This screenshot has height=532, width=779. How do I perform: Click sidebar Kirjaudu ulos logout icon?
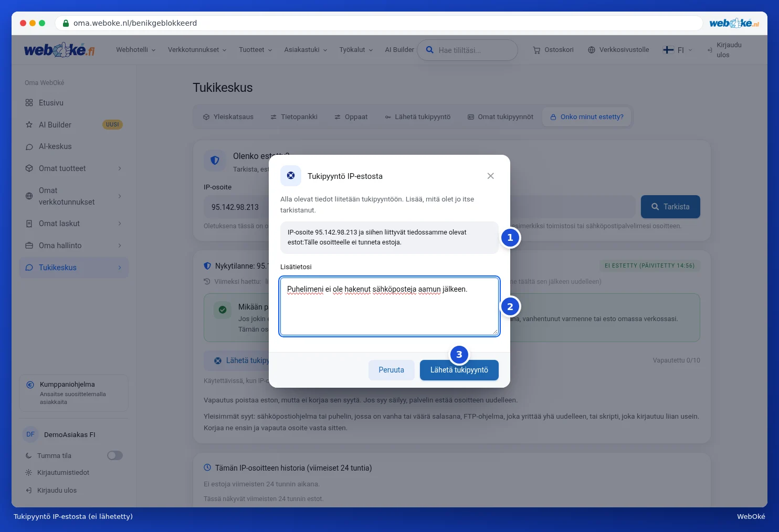click(29, 491)
